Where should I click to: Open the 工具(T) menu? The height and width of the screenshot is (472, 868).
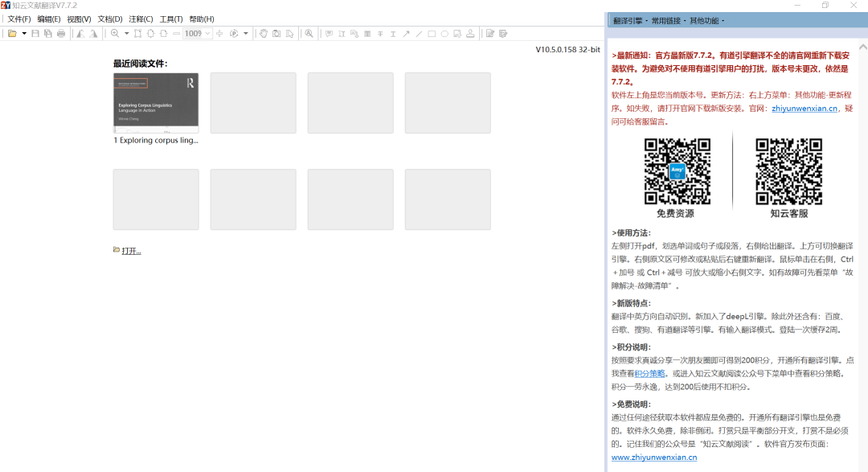point(171,18)
